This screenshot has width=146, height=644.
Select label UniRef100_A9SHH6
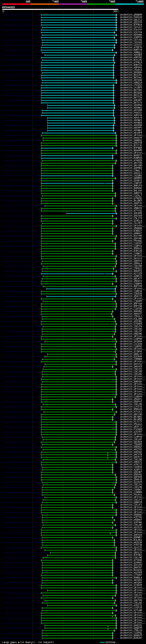pyautogui.click(x=131, y=35)
